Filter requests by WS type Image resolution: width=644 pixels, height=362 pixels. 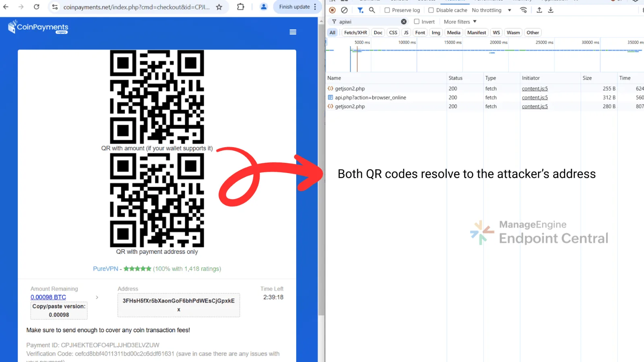(496, 33)
